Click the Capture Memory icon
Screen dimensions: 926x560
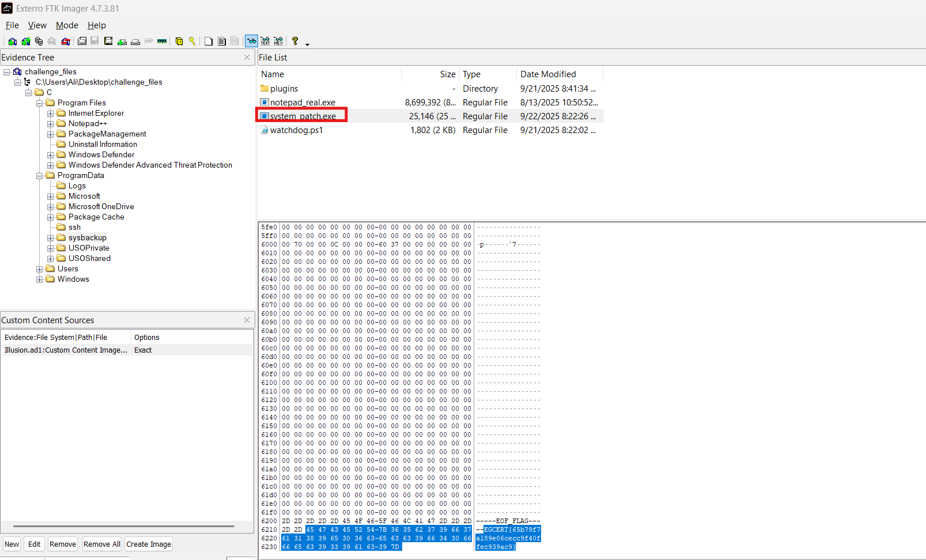click(162, 41)
